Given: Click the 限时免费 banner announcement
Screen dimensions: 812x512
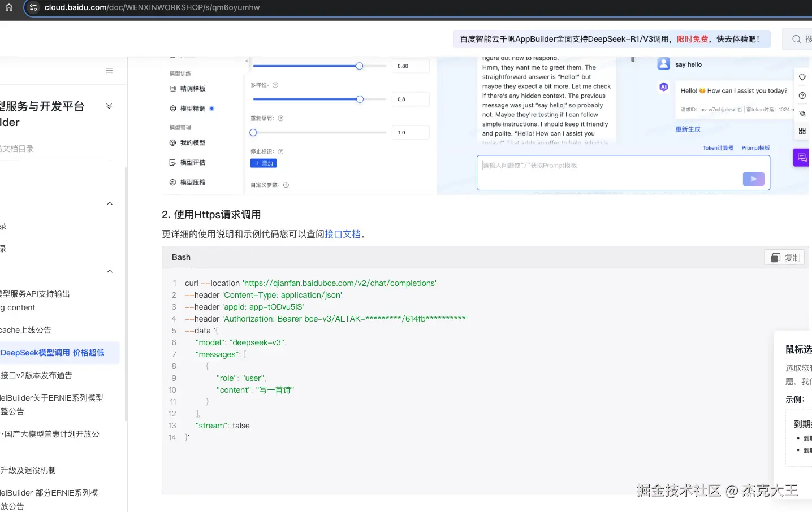Looking at the screenshot, I should pyautogui.click(x=611, y=39).
